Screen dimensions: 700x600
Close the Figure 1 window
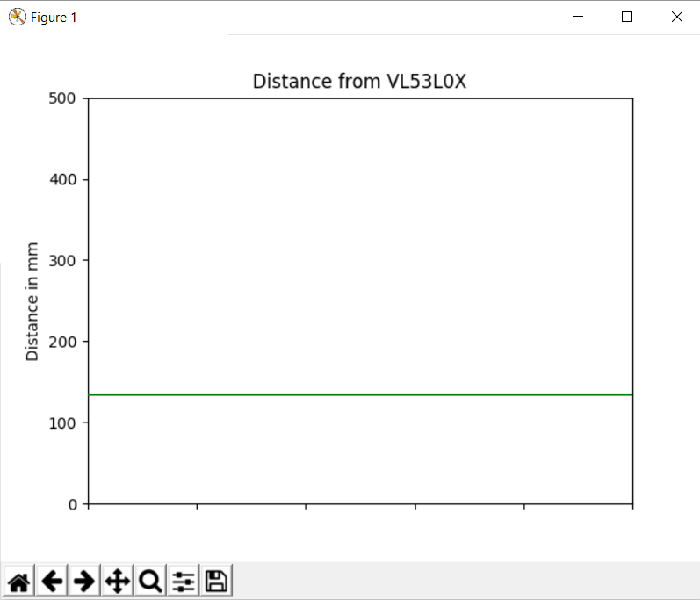tap(677, 17)
